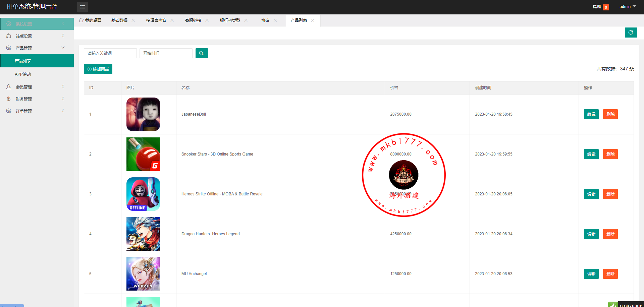Open the Snooker Stars product image
Screen dimensions: 644x307
click(143, 154)
